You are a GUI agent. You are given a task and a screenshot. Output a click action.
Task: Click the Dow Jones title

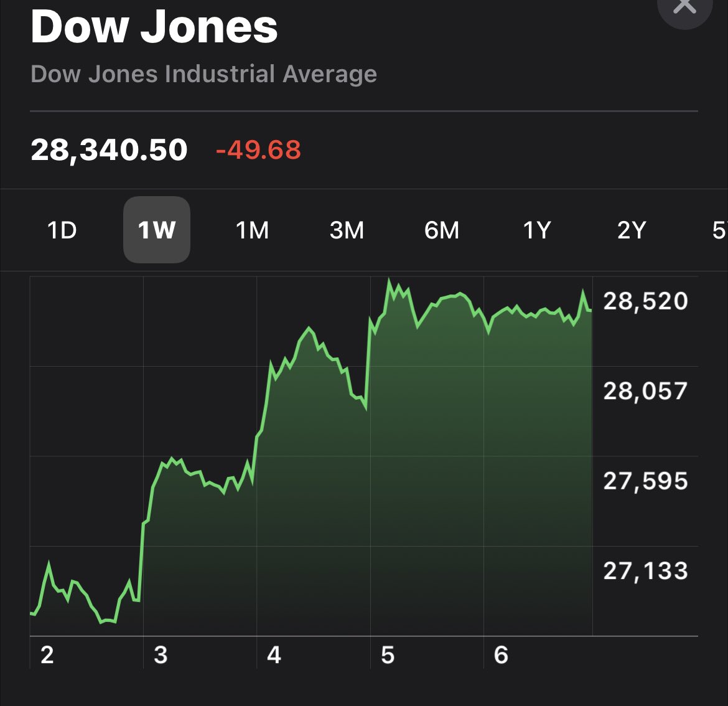154,27
